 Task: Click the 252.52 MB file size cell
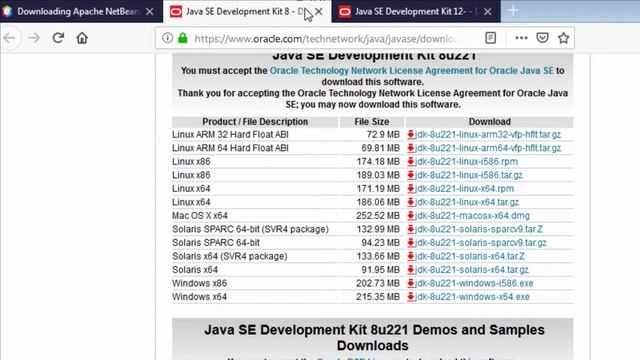[378, 216]
